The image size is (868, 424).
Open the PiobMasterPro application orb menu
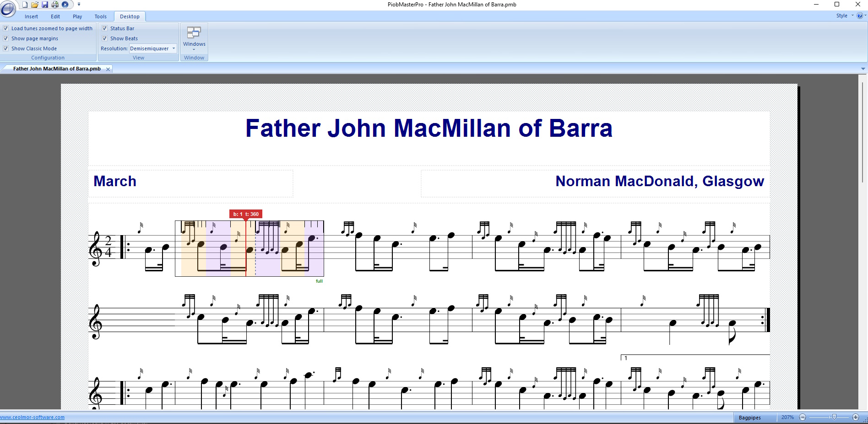tap(8, 8)
